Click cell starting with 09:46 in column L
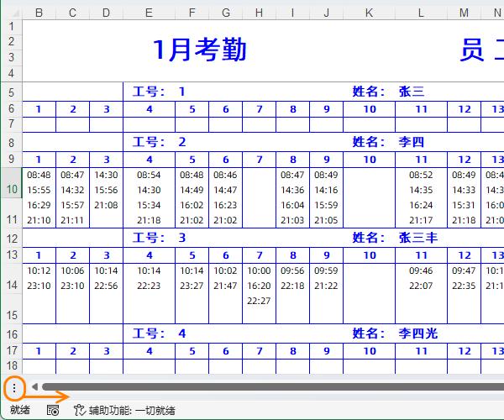This screenshot has width=504, height=420. (421, 293)
